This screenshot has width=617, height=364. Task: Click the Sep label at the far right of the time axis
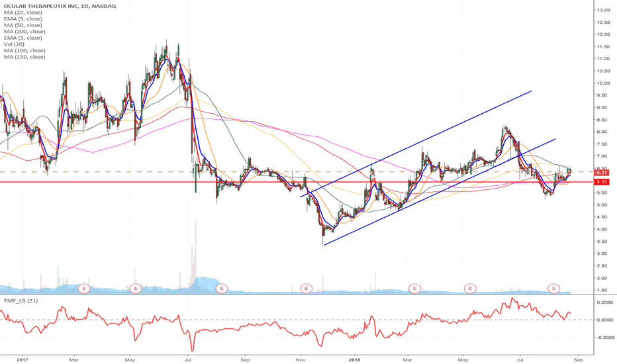(578, 359)
